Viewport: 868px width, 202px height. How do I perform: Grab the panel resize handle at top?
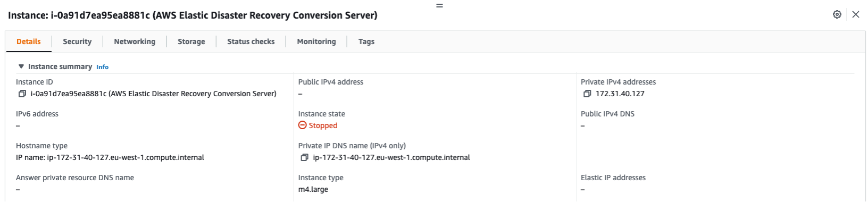click(439, 5)
